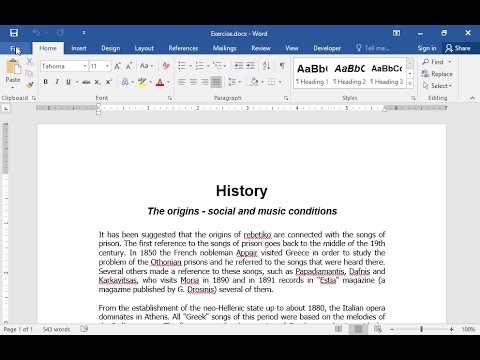Click the Clear All Formatting icon
480x360 pixels.
point(166,66)
